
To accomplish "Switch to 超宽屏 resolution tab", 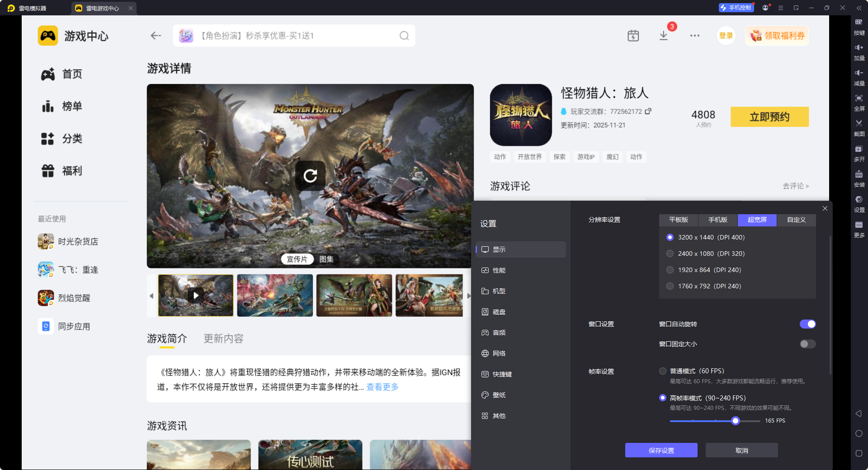I will click(x=757, y=220).
